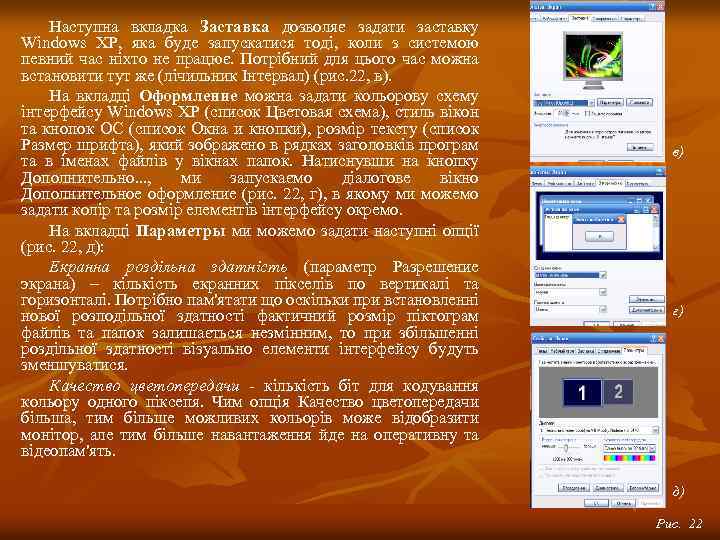Open the screensaver list dropdown in dialog в)
720x540 pixels.
(592, 103)
